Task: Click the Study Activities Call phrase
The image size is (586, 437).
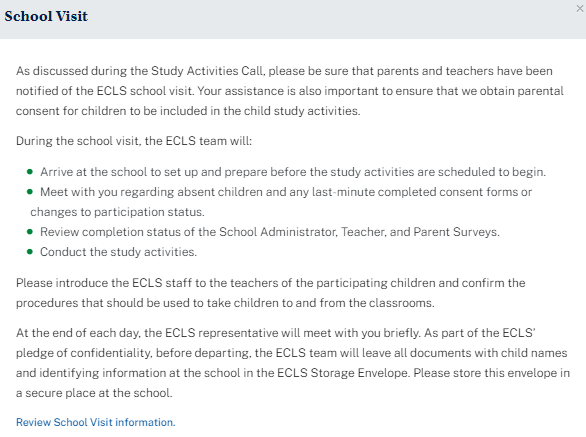Action: click(x=207, y=71)
